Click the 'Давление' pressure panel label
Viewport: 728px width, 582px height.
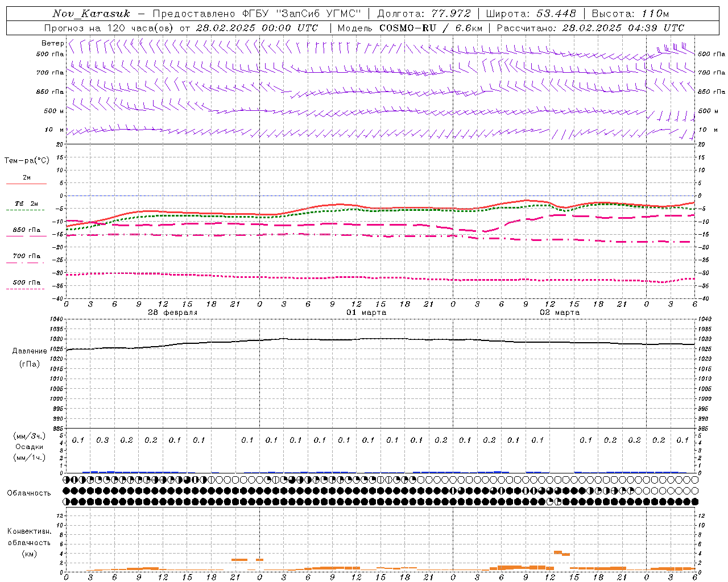tap(30, 351)
